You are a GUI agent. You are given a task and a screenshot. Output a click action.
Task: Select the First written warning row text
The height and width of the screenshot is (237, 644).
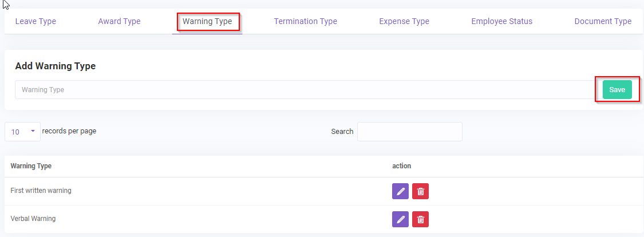click(41, 191)
